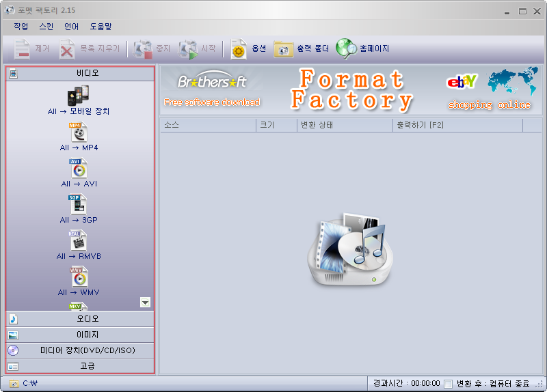This screenshot has width=547, height=392.
Task: Click the 목록 지우기 clear list icon
Action: 66,48
